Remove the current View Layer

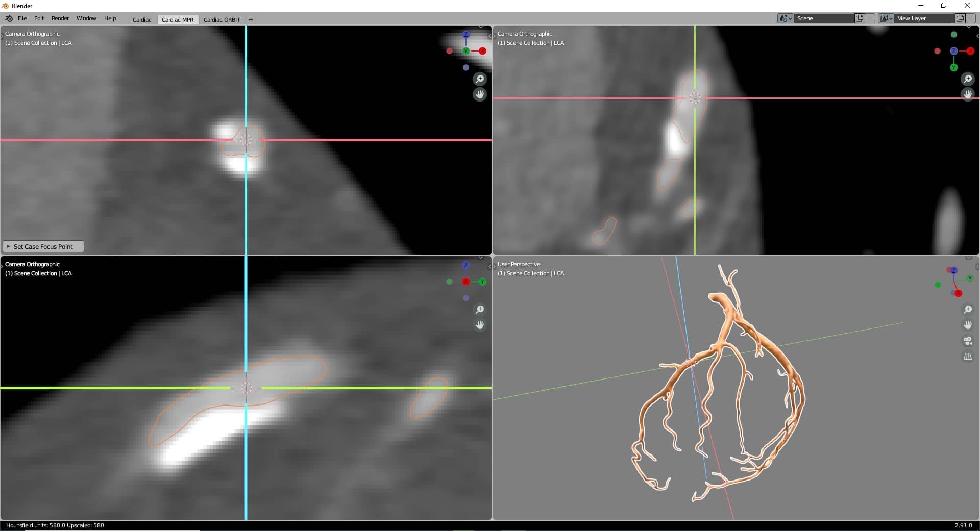coord(970,18)
